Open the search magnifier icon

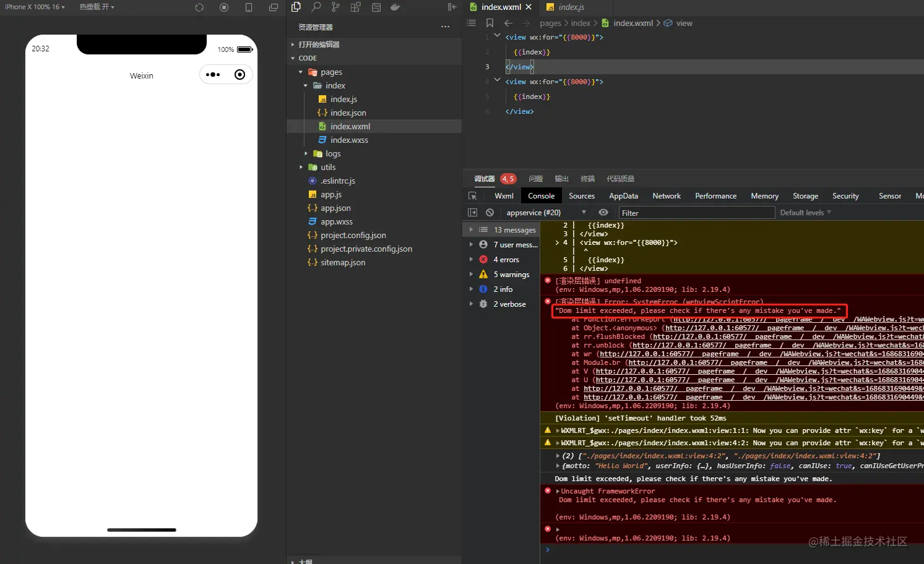coord(316,7)
